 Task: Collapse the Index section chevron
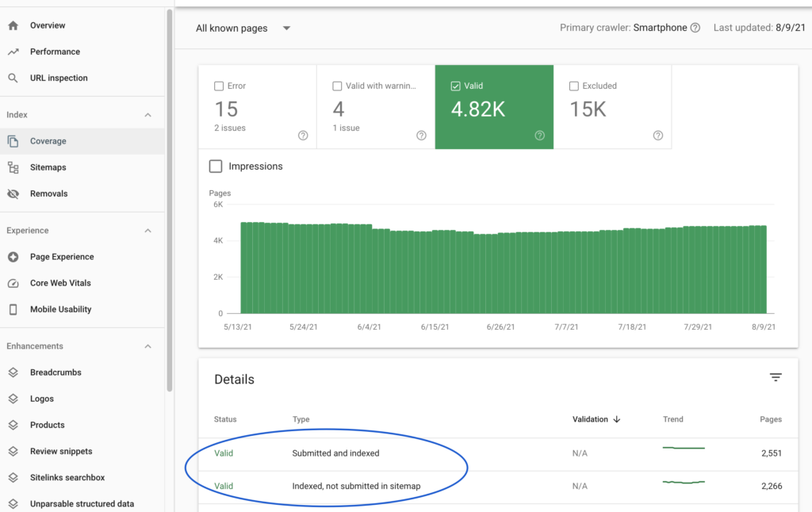(147, 115)
